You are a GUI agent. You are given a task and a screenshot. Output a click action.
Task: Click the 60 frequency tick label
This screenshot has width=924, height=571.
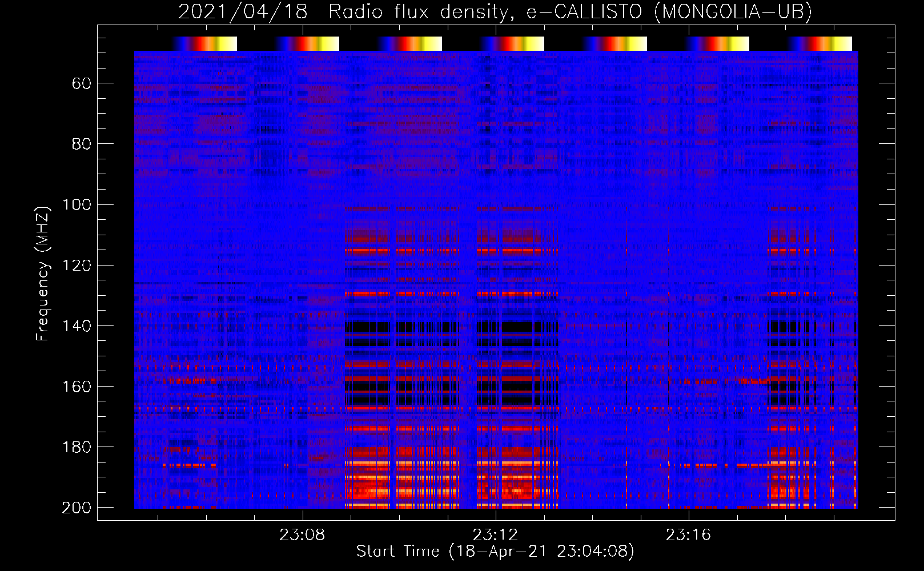[x=82, y=83]
